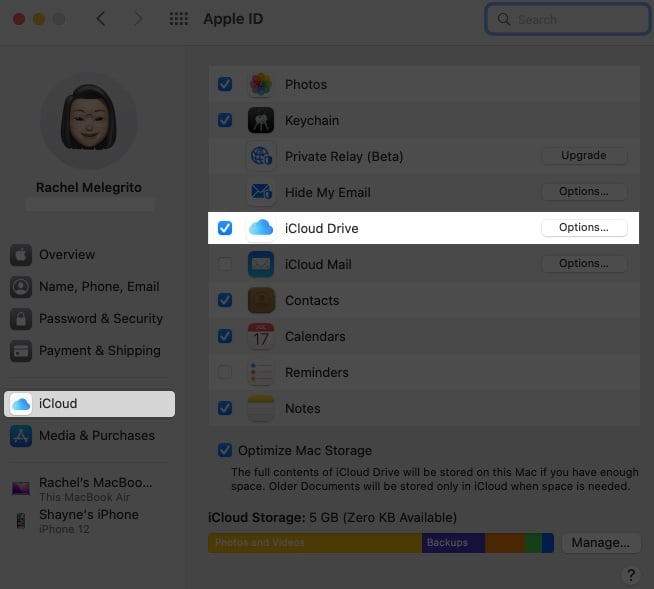This screenshot has height=589, width=654.
Task: Click the yellow minimize window button
Action: (x=39, y=19)
